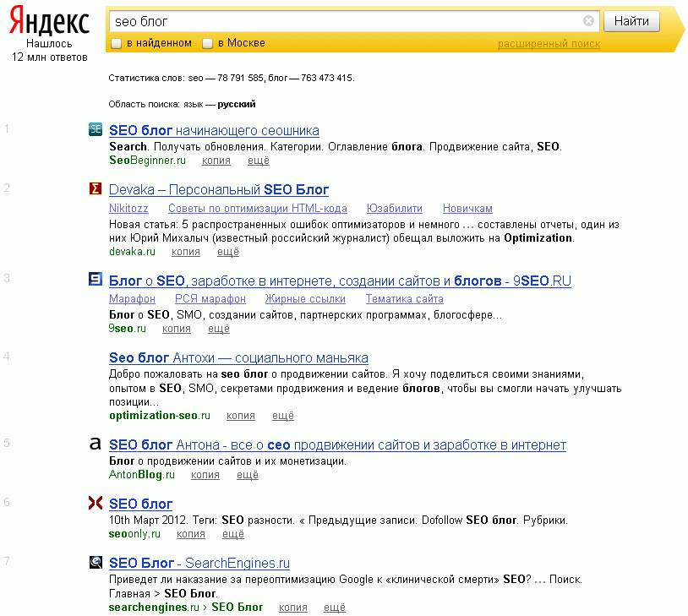Open 'копия' for the devaka.ru result
Screen dimensions: 688x616
tap(186, 252)
